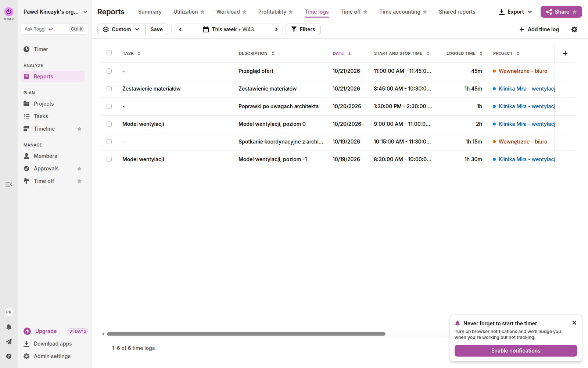Open help question mark icon
588x368 pixels.
point(9,356)
